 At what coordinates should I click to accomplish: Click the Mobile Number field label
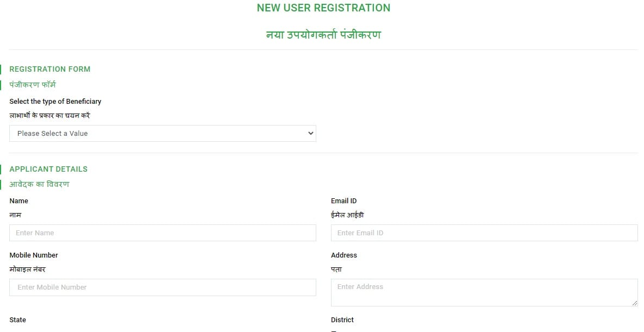point(34,255)
